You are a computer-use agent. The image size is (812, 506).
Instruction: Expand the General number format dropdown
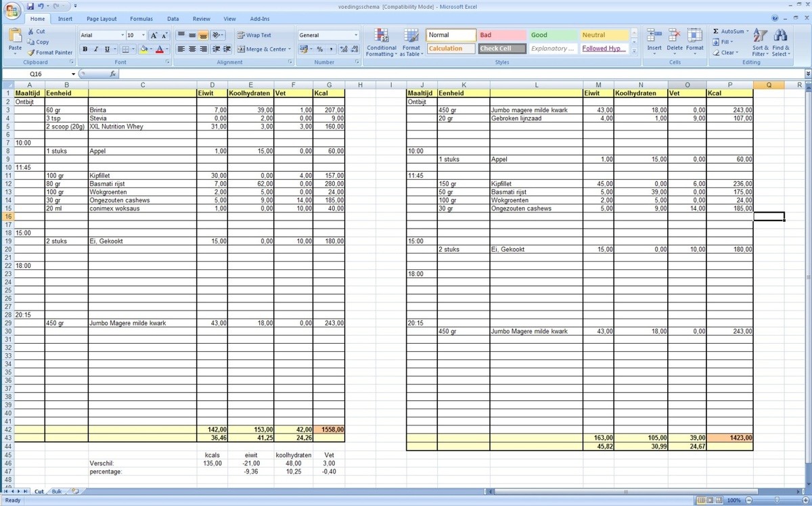pyautogui.click(x=356, y=35)
